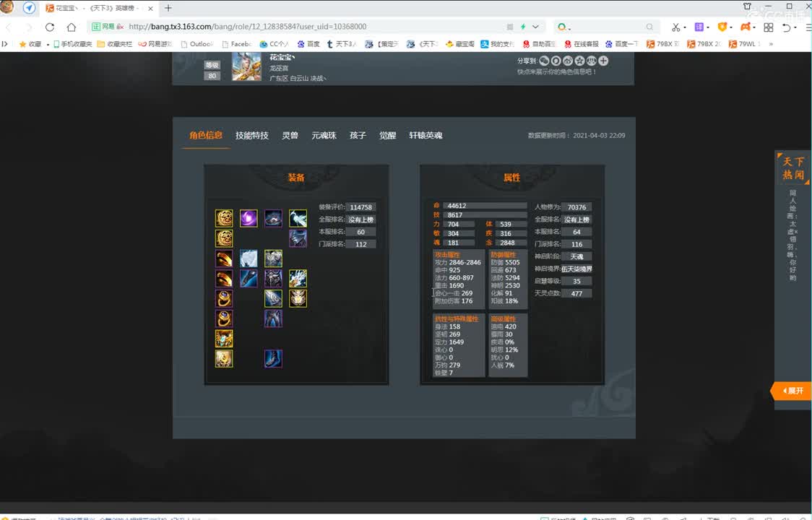Click the 攻力 2846-2846 stat

(x=458, y=263)
